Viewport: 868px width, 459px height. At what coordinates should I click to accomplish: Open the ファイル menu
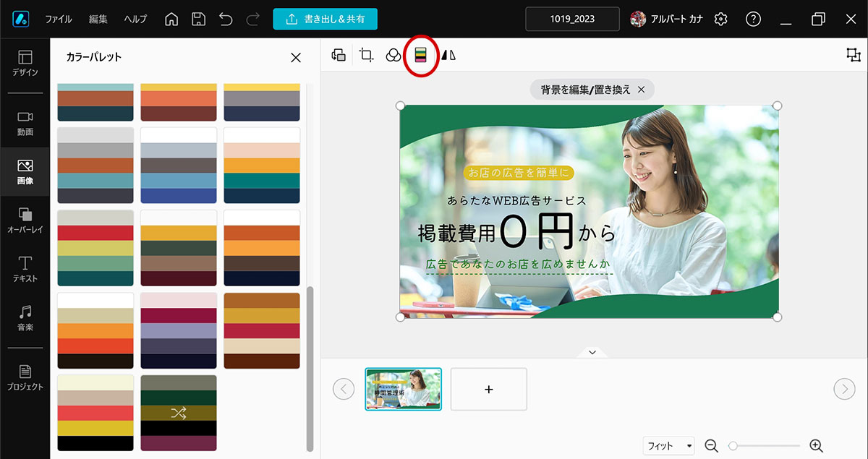[x=59, y=20]
